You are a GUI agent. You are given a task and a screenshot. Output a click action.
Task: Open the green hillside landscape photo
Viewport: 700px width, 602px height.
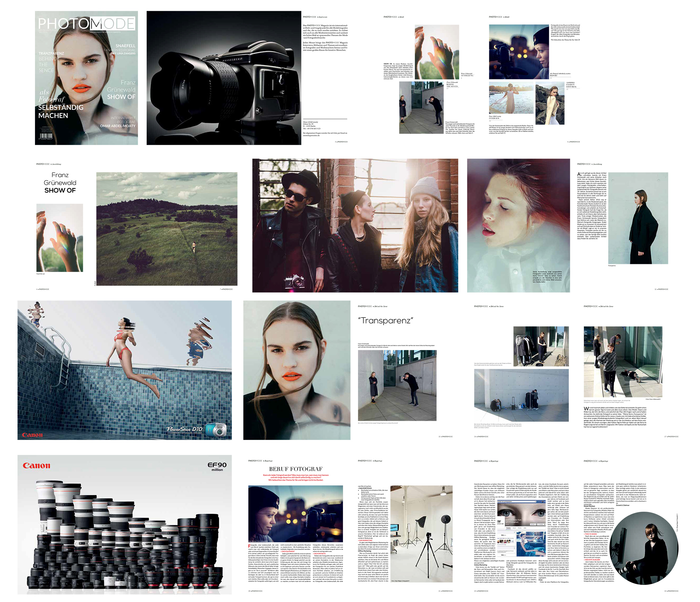click(x=167, y=229)
